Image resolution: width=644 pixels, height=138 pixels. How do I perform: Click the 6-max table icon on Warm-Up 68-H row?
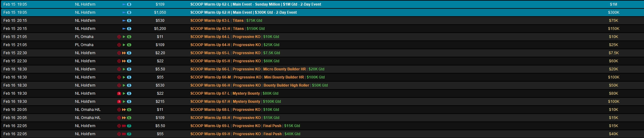129,118
